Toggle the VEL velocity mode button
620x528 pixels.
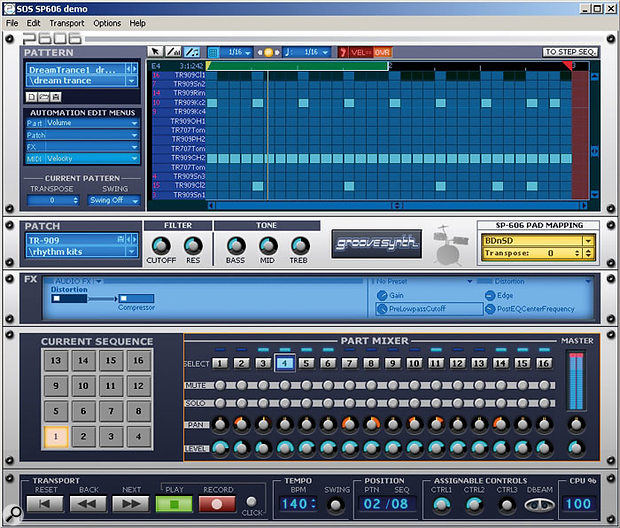pyautogui.click(x=361, y=52)
